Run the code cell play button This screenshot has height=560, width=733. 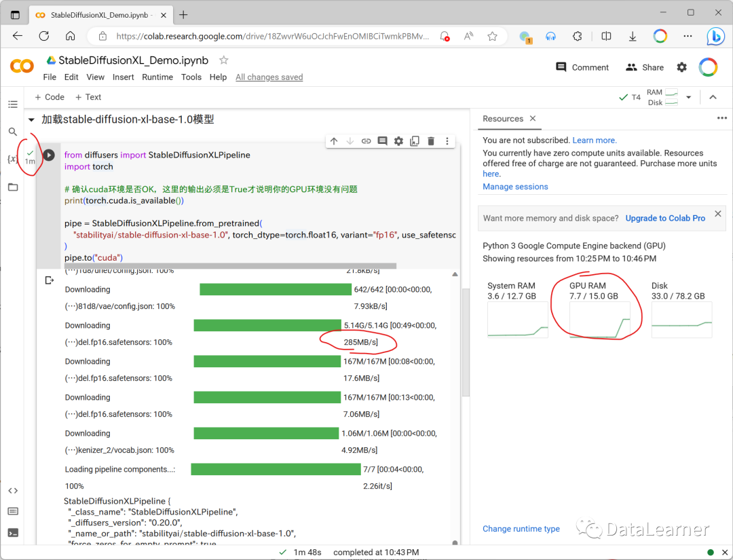click(49, 155)
